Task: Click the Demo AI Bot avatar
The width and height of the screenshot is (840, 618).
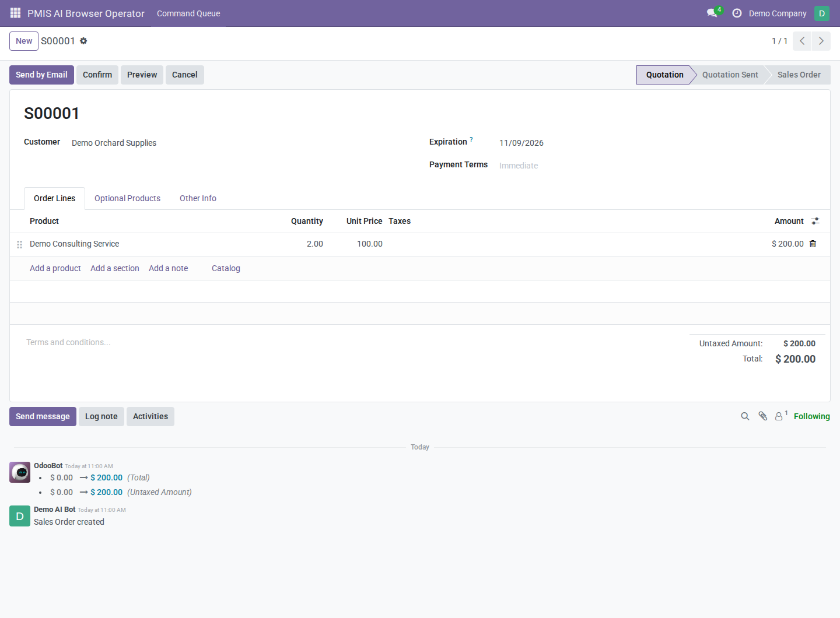Action: coord(20,516)
